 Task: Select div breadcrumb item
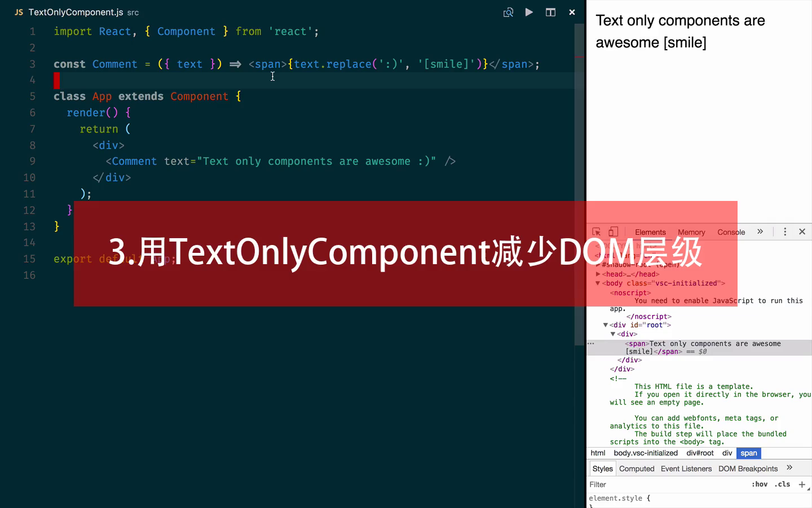tap(727, 453)
